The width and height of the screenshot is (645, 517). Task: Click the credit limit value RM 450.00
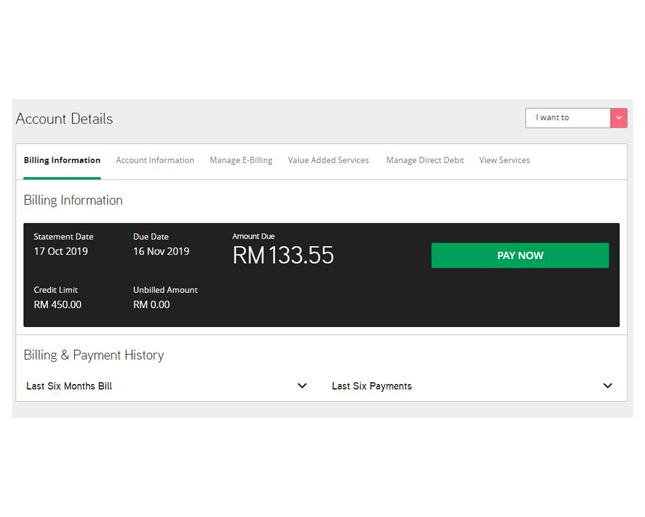58,305
